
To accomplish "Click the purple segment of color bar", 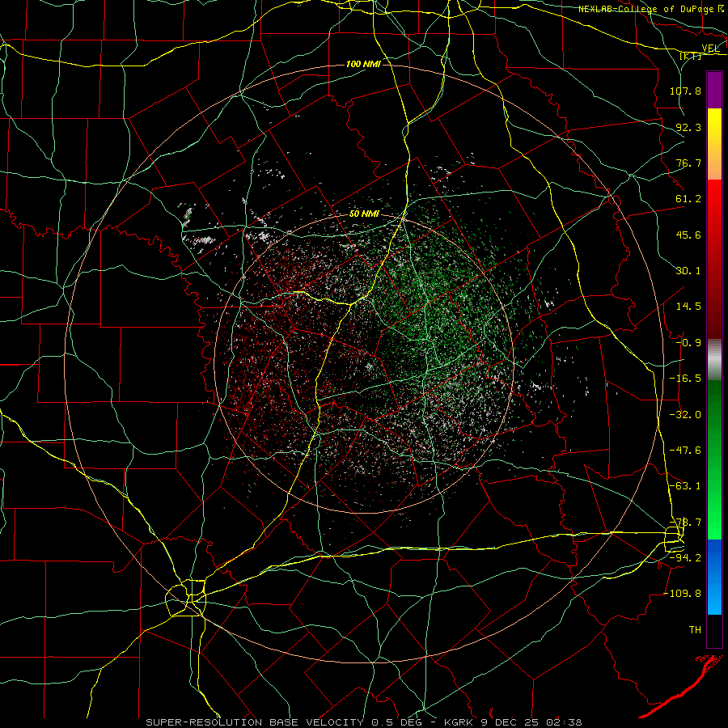I will [x=714, y=90].
